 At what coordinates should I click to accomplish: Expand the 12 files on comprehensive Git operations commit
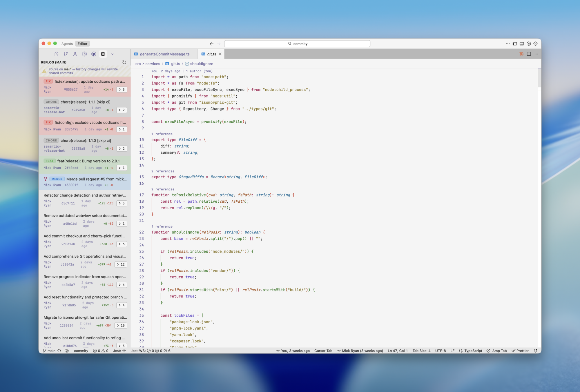pyautogui.click(x=121, y=264)
